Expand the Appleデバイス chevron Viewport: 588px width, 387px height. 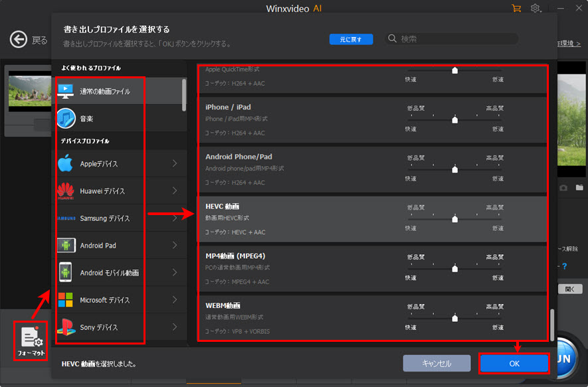pos(175,163)
